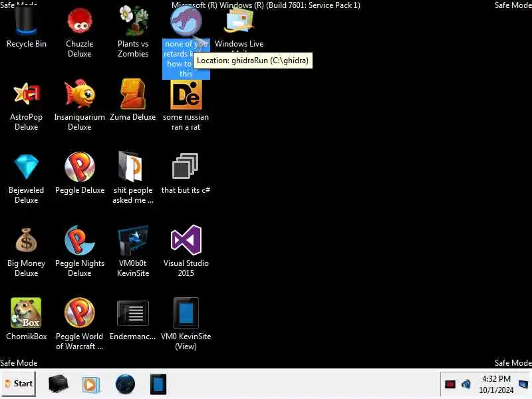Select the Endermanc... shortcut icon
This screenshot has width=532, height=399.
click(x=132, y=313)
